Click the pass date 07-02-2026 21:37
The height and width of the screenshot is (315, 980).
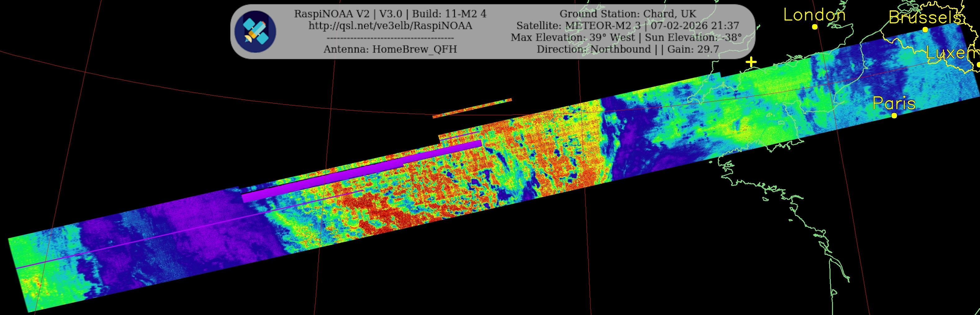tap(695, 26)
